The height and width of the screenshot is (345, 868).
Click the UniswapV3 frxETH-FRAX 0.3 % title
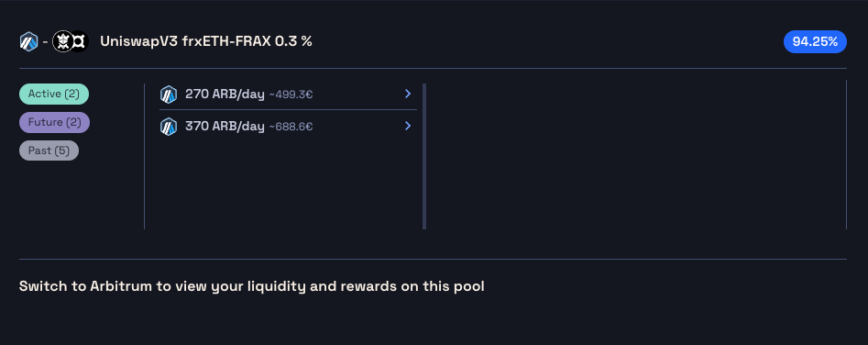pos(206,41)
